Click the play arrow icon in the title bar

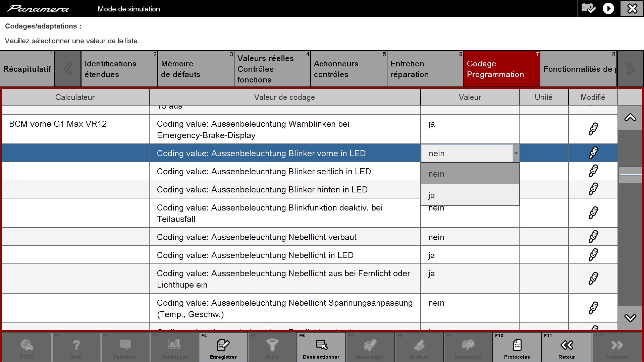608,8
